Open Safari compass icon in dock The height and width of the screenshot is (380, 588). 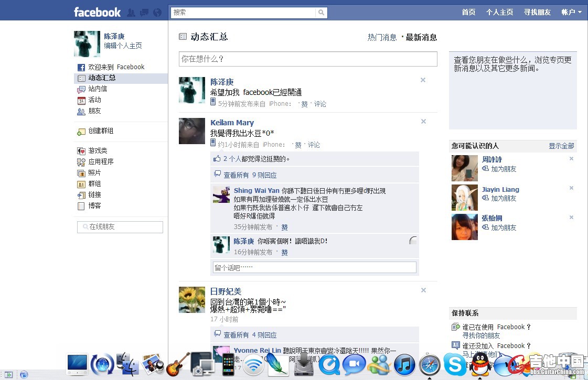coord(430,364)
